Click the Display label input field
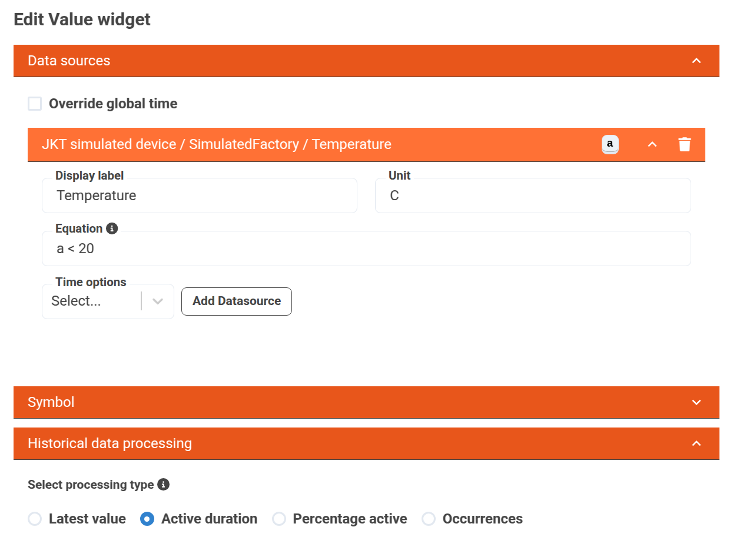Viewport: 733px width, 560px height. click(199, 195)
